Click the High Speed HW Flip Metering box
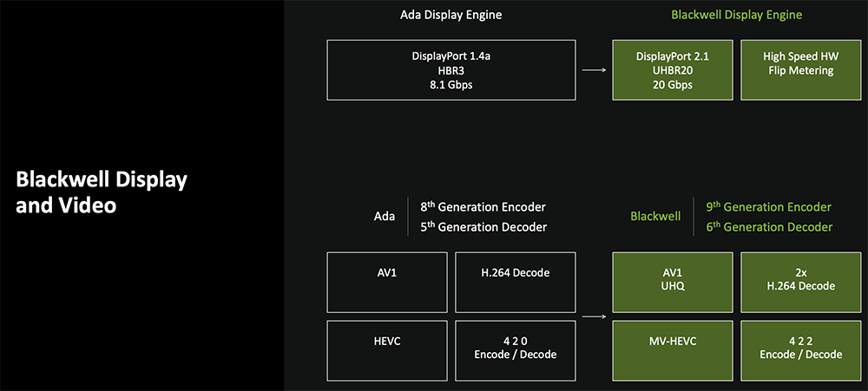 pyautogui.click(x=799, y=70)
